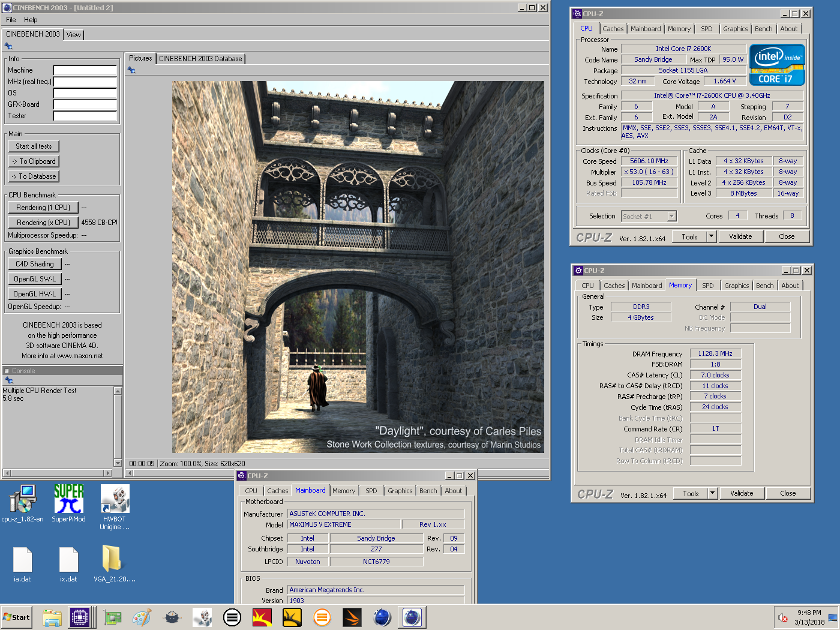Open the black and orange 3DMark taskbar icon

click(x=352, y=617)
